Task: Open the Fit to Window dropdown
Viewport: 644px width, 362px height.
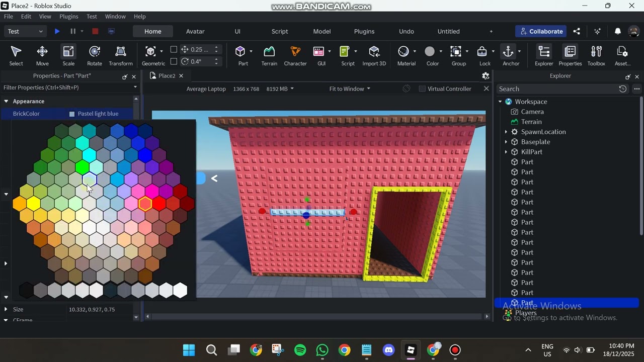Action: pos(350,88)
